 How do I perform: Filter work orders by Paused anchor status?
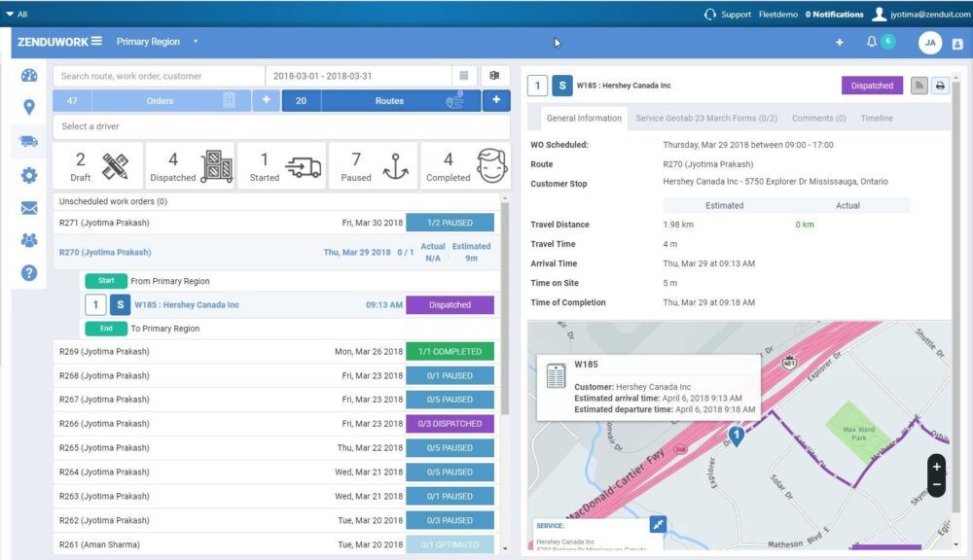(x=371, y=164)
